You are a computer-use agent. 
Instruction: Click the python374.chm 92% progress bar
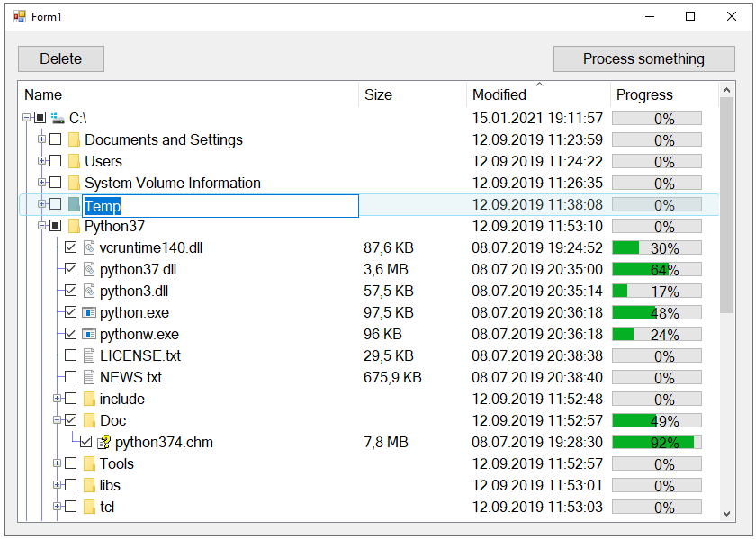pos(657,442)
